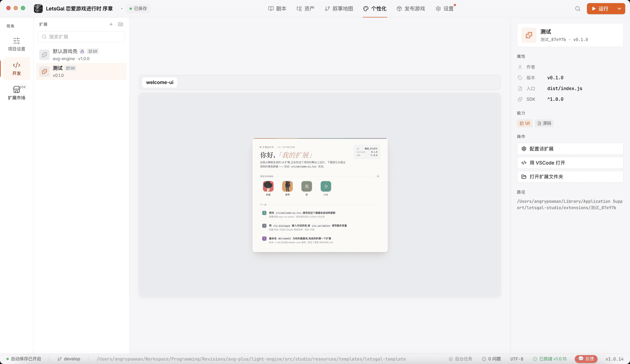This screenshot has height=364, width=630.
Task: Open the 扩展市场 sidebar item
Action: click(x=17, y=93)
